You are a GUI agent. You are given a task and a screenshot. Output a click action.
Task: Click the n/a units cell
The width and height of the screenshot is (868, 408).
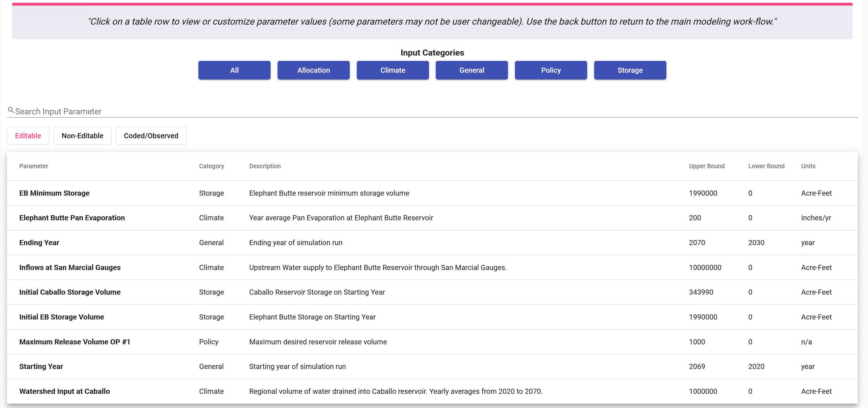[x=806, y=342]
